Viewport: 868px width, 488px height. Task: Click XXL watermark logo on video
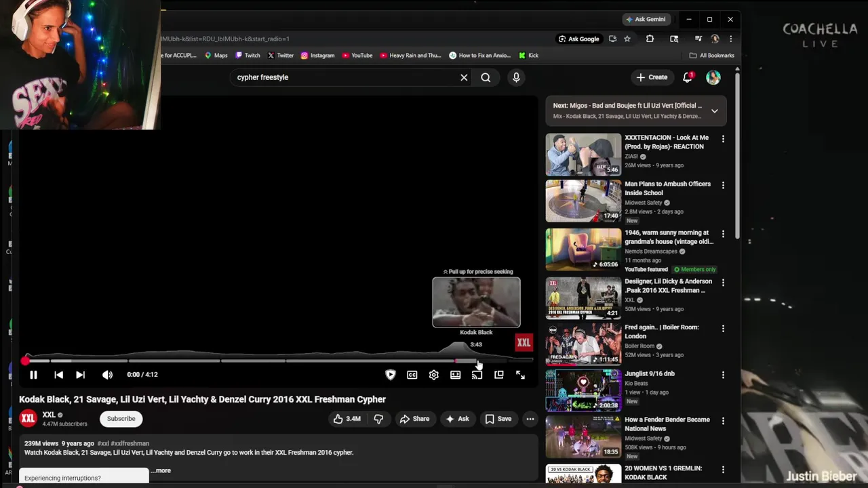point(524,342)
